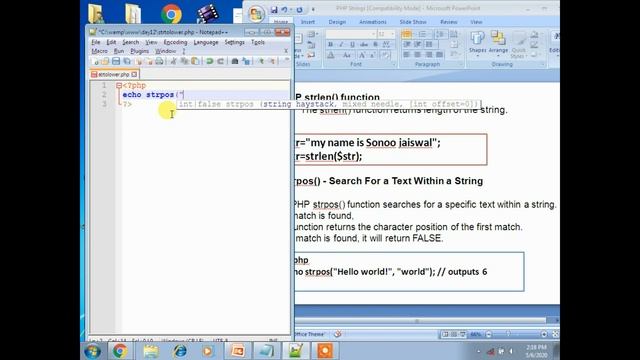640x360 pixels.
Task: Toggle Strikethrough in PowerPoint Font group
Action: point(364,44)
